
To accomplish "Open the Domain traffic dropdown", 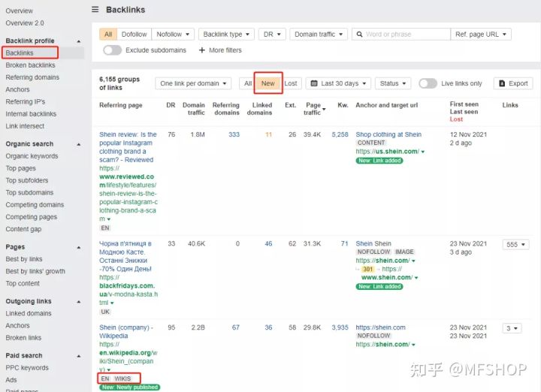I will [x=319, y=34].
